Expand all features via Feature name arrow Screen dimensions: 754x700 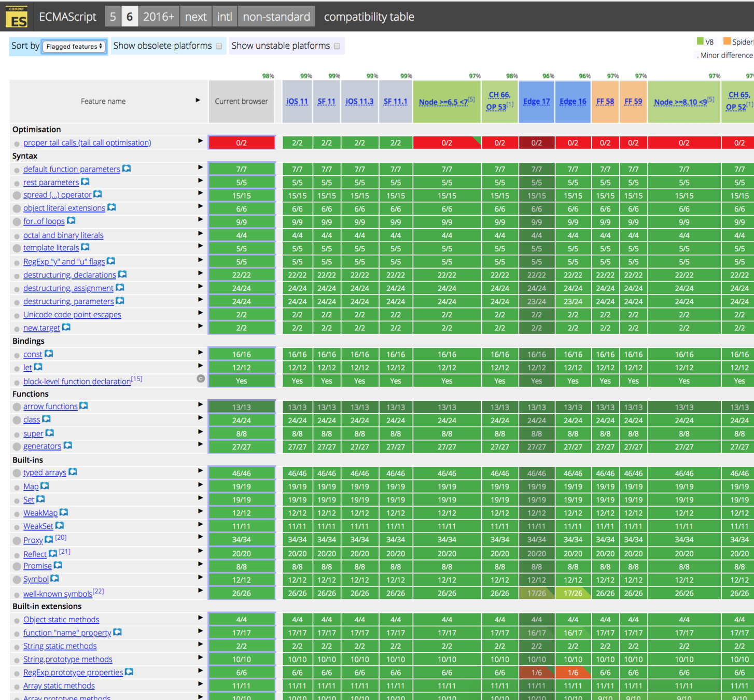[198, 100]
